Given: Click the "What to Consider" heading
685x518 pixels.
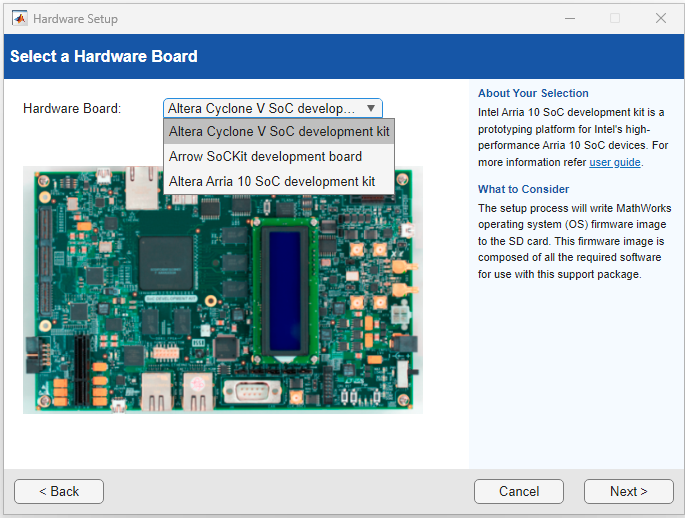Looking at the screenshot, I should pyautogui.click(x=523, y=189).
